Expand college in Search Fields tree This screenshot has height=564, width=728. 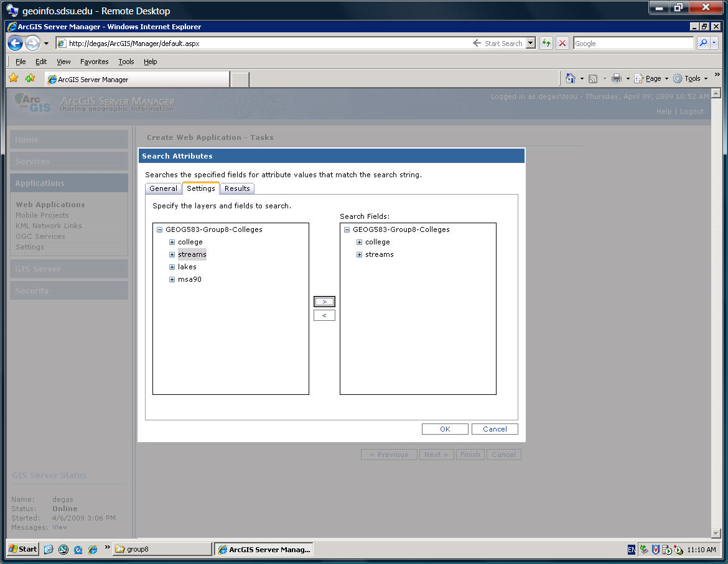tap(359, 242)
